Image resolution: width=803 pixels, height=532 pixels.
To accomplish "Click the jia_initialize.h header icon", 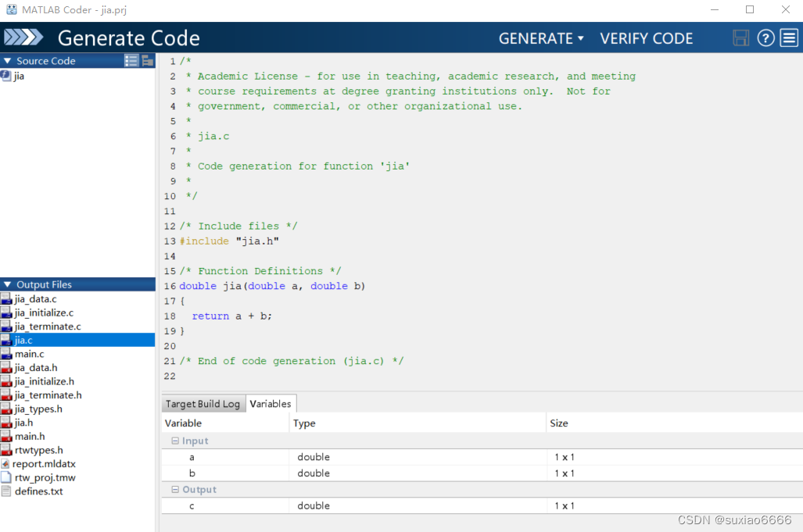I will pos(6,381).
